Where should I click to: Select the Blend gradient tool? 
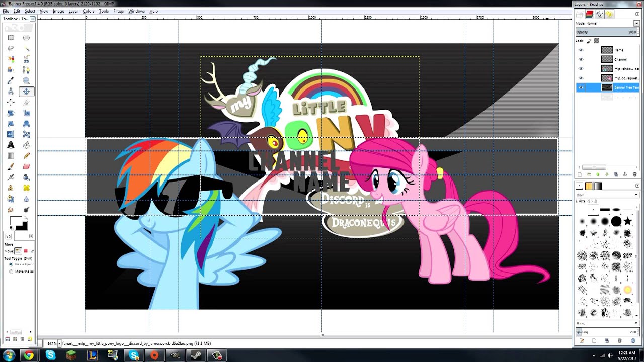(11, 156)
